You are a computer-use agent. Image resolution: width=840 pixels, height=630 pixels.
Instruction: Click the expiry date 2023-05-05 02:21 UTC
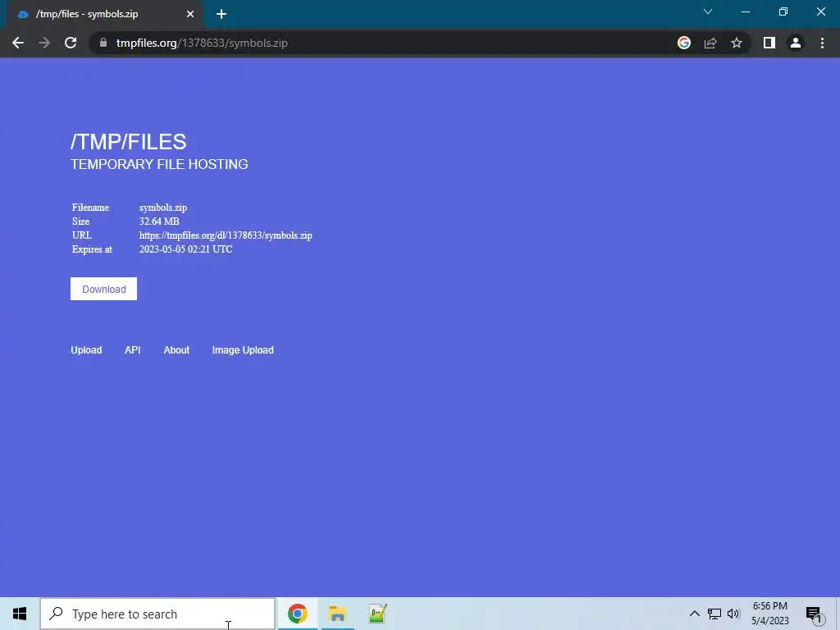point(186,249)
